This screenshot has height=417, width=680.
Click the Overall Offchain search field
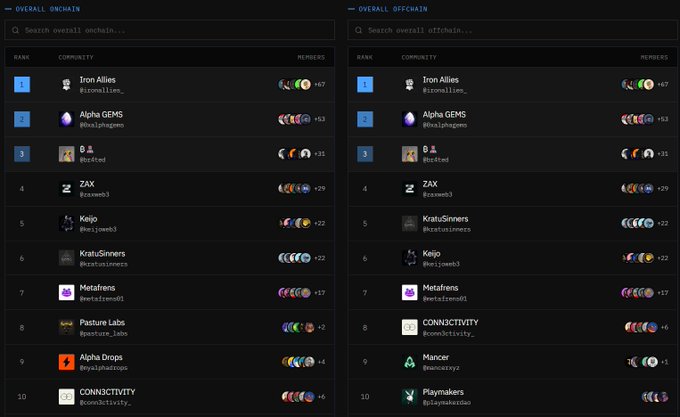[513, 30]
